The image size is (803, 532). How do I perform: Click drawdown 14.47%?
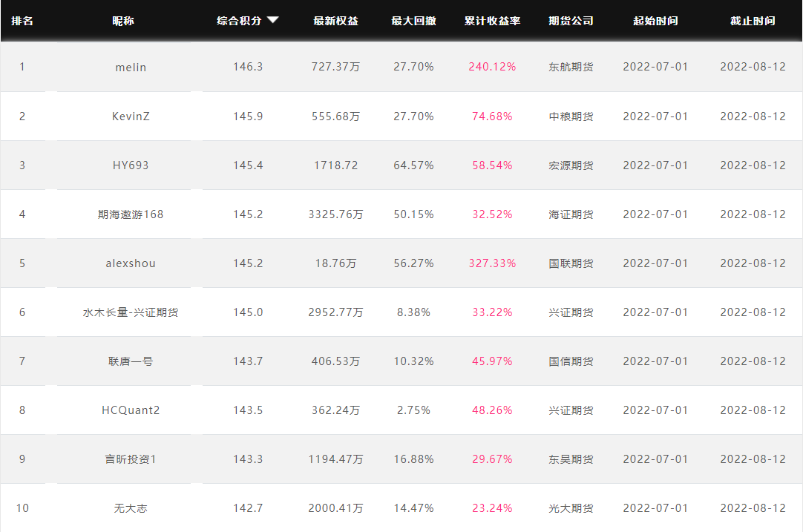(414, 508)
